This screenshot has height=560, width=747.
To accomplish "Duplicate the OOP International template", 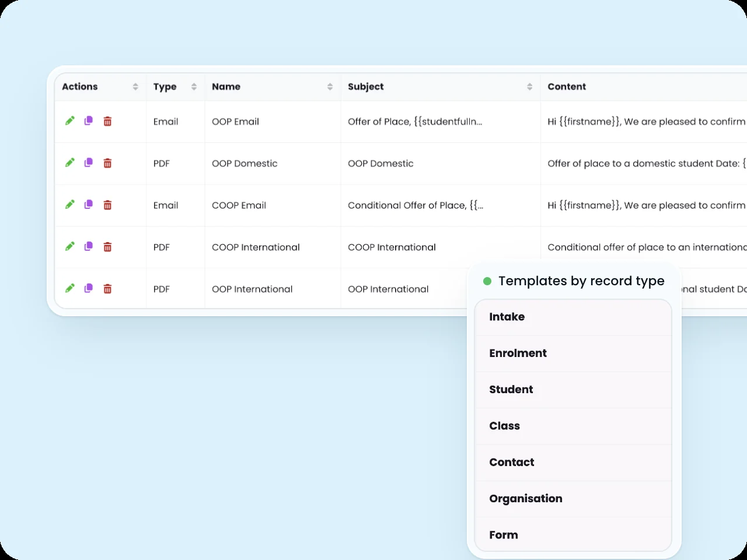I will coord(89,288).
